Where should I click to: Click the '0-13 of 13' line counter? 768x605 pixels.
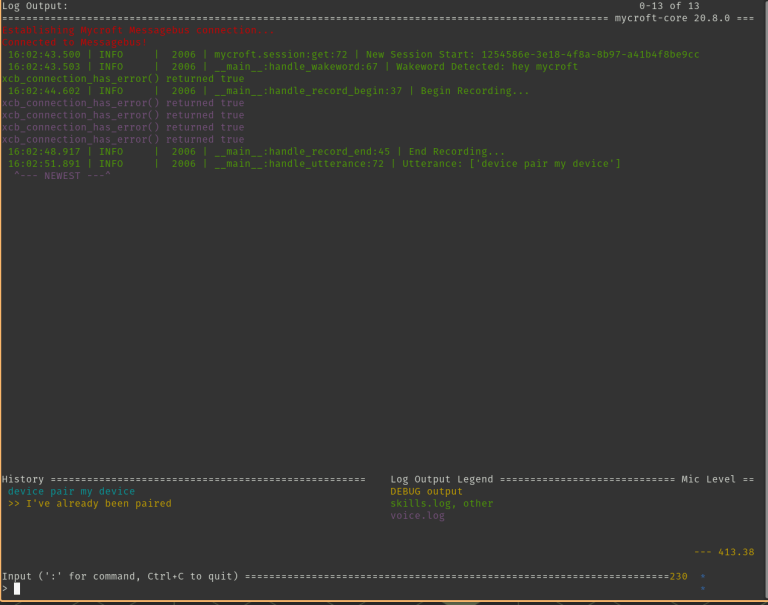669,6
